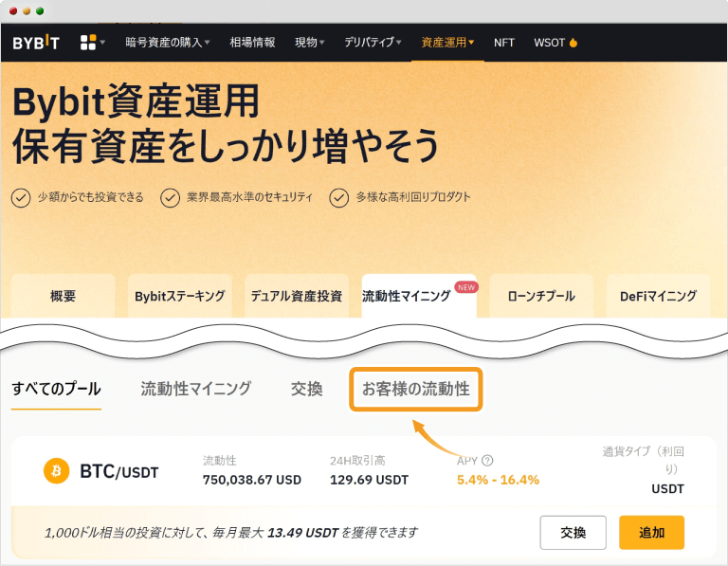Click the white 交換 button
Viewport: 728px width, 566px height.
tap(573, 532)
